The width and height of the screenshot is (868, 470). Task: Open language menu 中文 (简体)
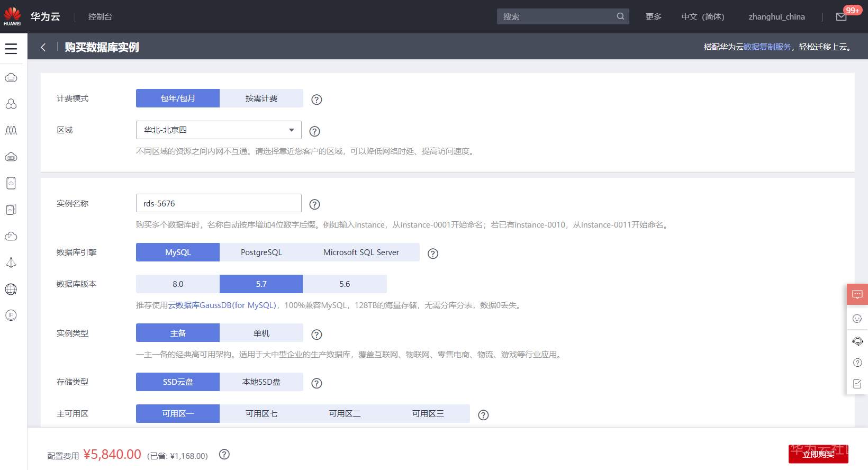point(703,17)
